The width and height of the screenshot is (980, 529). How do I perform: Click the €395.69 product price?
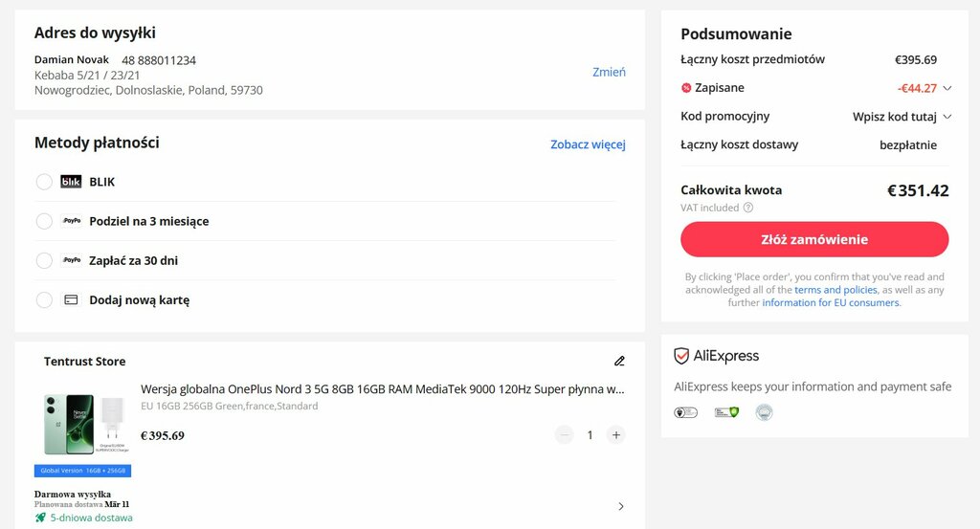[163, 436]
